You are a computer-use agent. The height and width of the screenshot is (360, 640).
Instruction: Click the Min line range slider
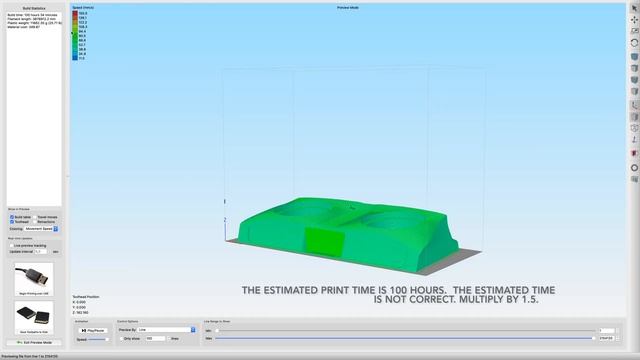tap(405, 331)
